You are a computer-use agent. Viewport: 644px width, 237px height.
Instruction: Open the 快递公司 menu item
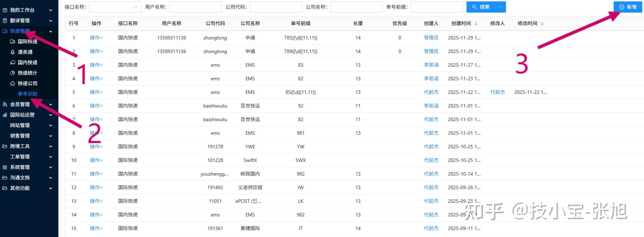[x=28, y=83]
